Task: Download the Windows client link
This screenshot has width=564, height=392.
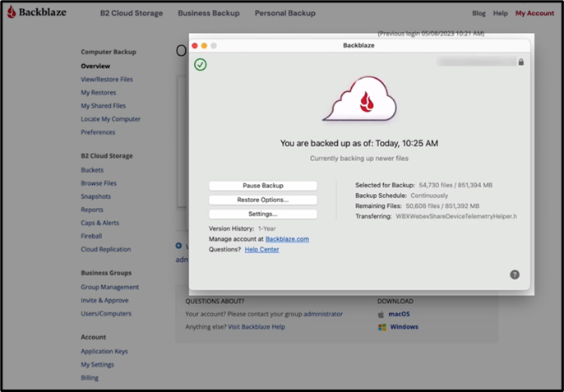Action: point(404,327)
